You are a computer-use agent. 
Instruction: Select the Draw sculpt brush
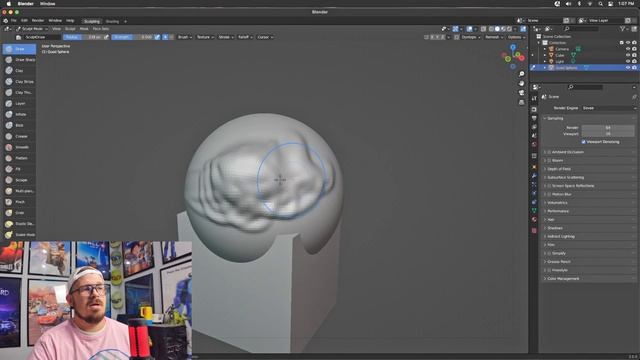point(19,49)
